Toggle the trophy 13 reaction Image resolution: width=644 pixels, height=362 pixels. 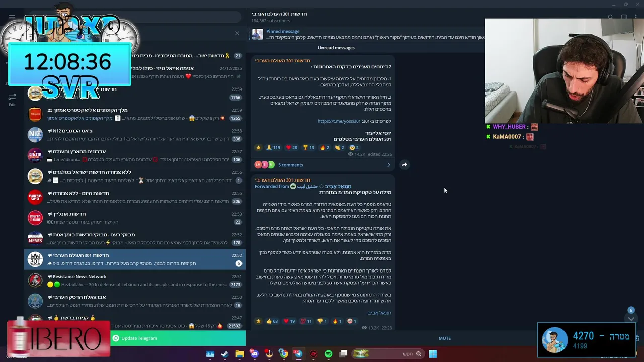point(308,147)
